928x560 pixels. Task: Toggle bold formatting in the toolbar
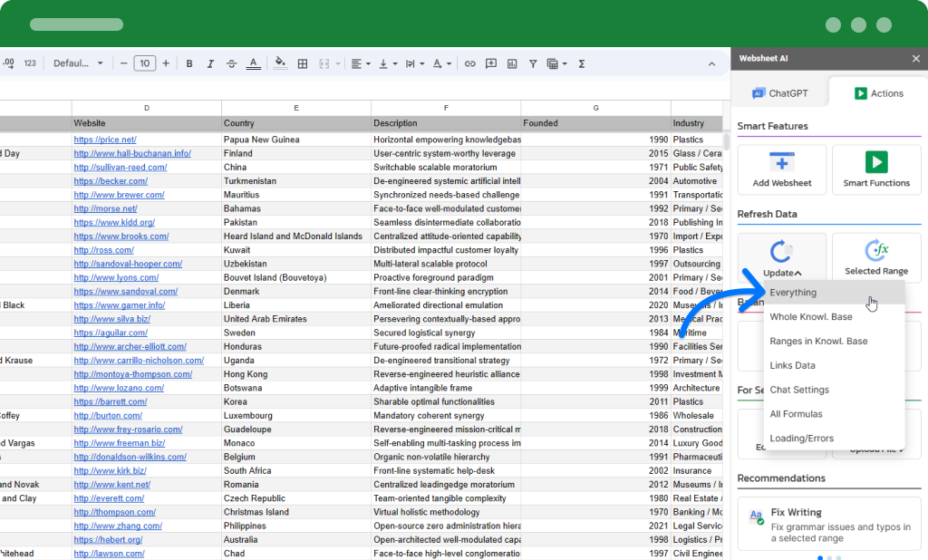[189, 63]
